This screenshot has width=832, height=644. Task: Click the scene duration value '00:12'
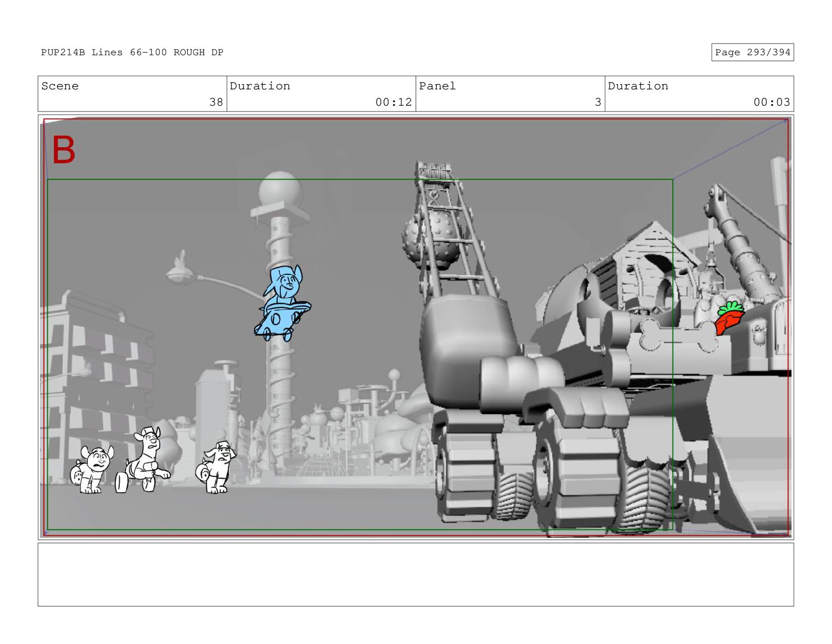pos(393,102)
